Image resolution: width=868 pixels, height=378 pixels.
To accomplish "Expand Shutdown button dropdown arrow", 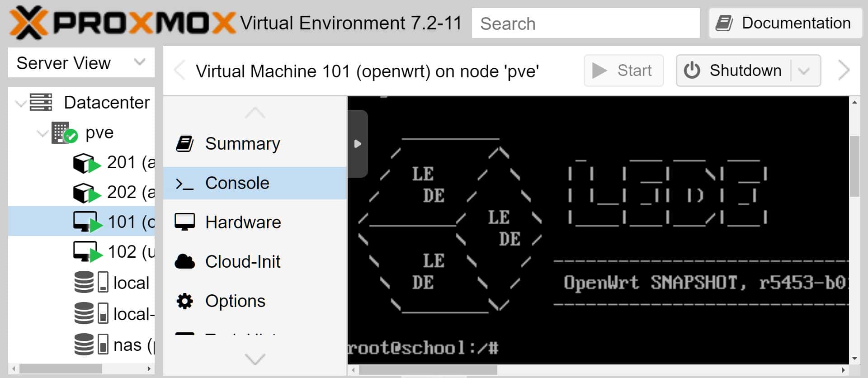I will [x=804, y=71].
